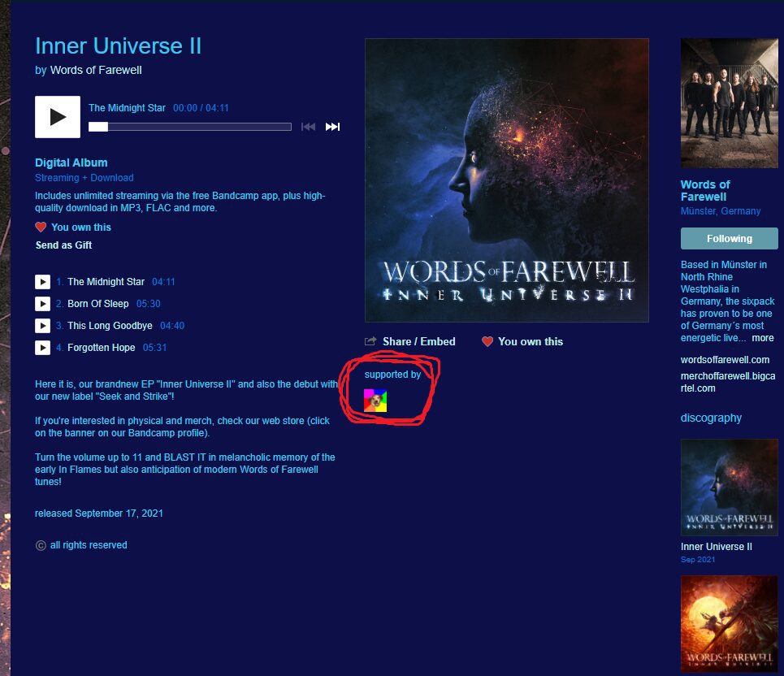
Task: Play track 1 The Midnight Star
Action: tap(42, 282)
